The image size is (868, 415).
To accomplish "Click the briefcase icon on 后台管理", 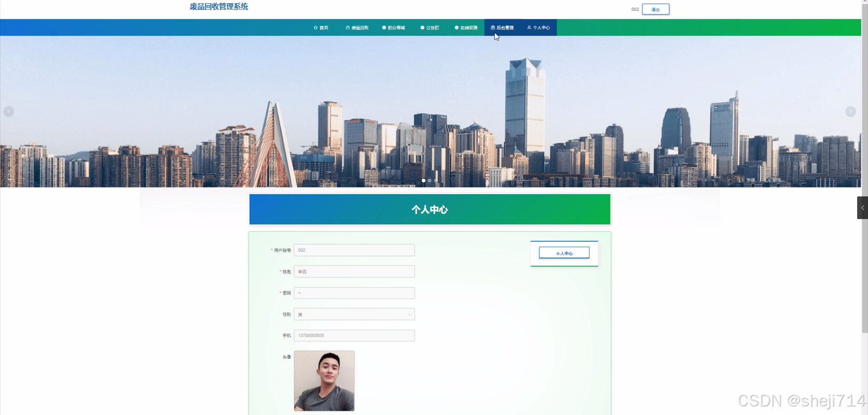I will 492,28.
